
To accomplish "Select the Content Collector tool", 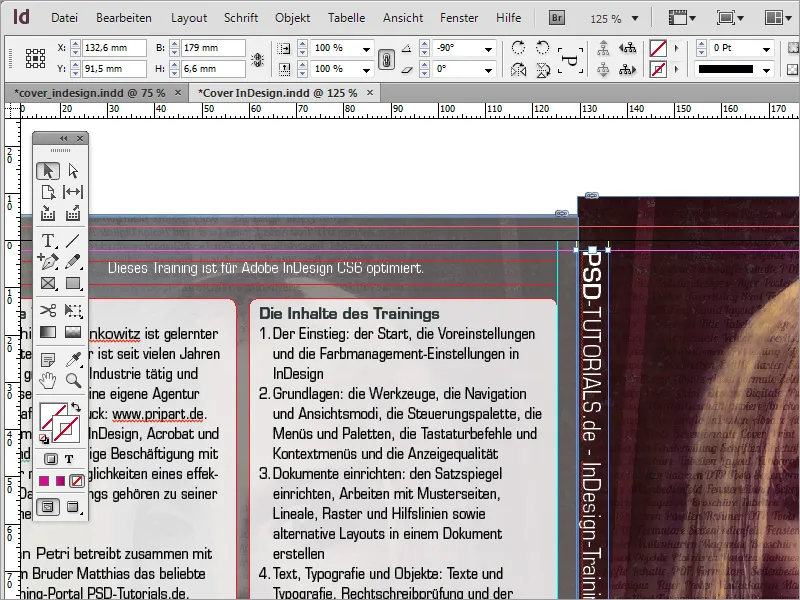I will coord(48,213).
